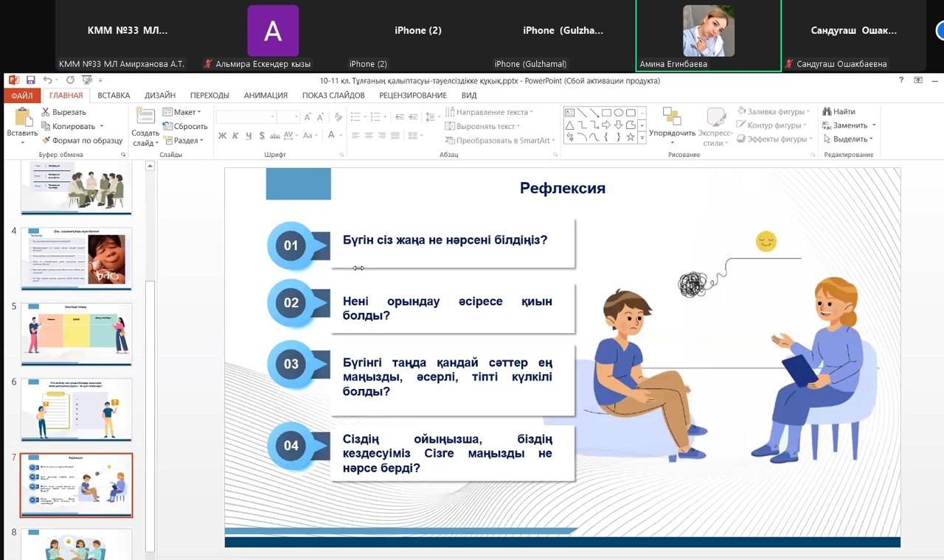Click Найти (Find) binoculars button

tap(839, 112)
